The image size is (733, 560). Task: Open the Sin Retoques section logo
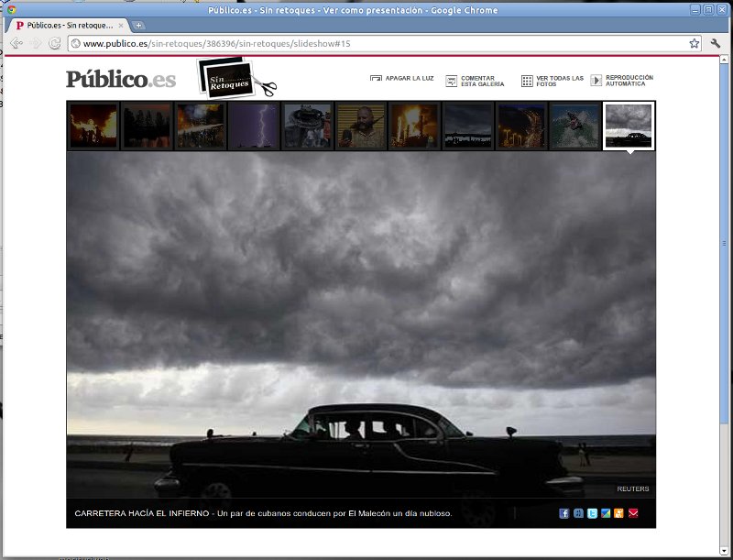236,77
